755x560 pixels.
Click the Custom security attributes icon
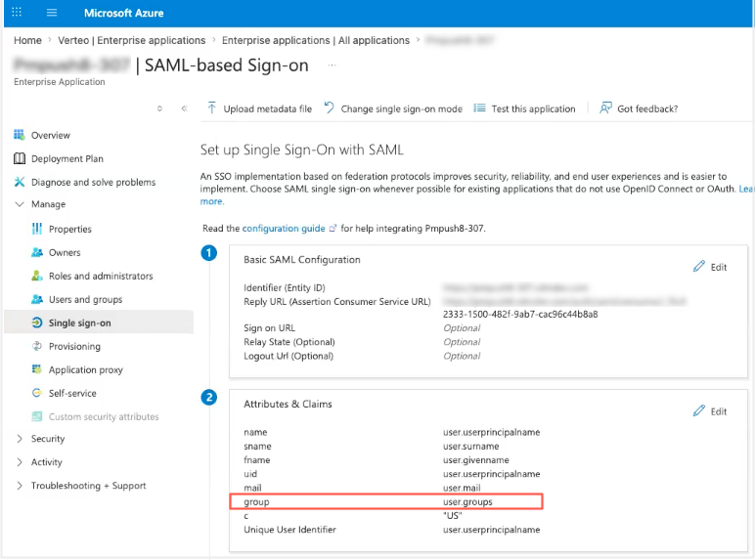(x=37, y=416)
